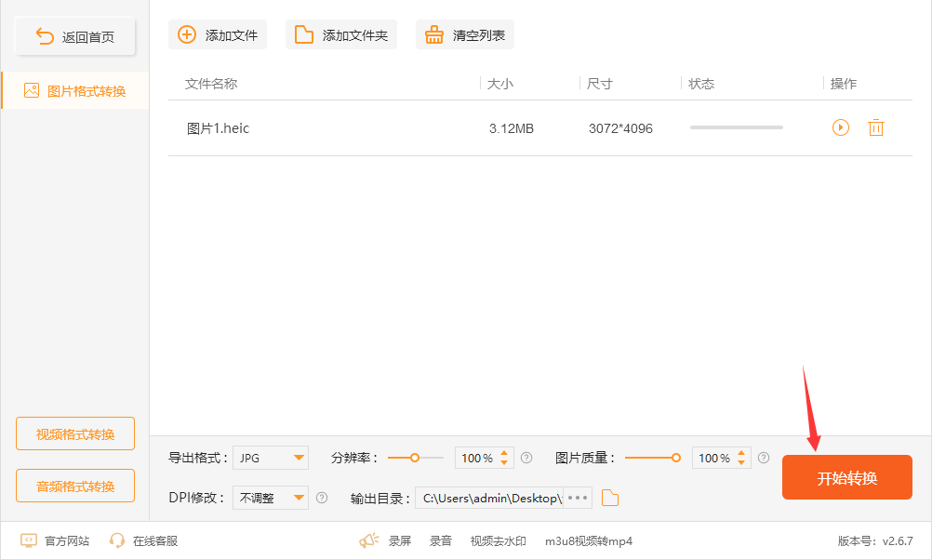This screenshot has width=932, height=560.
Task: Click the 文件名称 column header
Action: click(211, 84)
